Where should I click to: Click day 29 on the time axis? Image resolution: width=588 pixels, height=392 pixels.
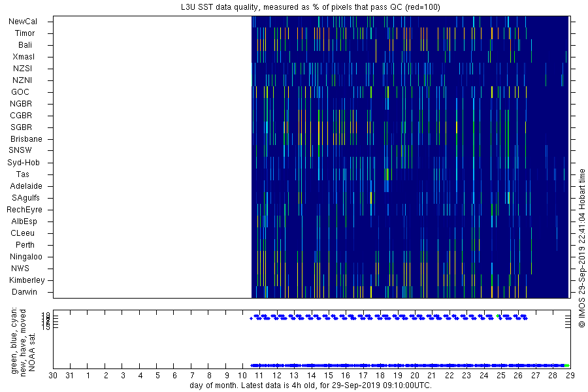[570, 376]
